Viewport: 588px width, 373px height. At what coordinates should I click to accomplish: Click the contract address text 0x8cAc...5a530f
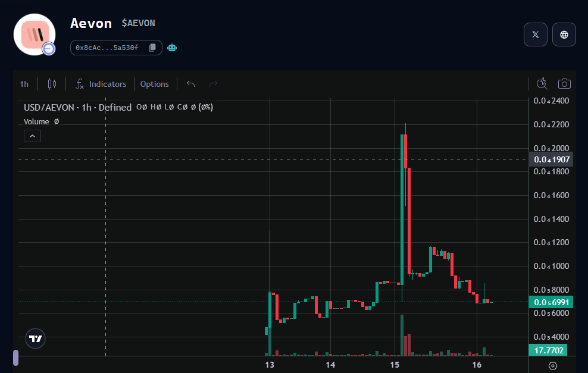[107, 48]
